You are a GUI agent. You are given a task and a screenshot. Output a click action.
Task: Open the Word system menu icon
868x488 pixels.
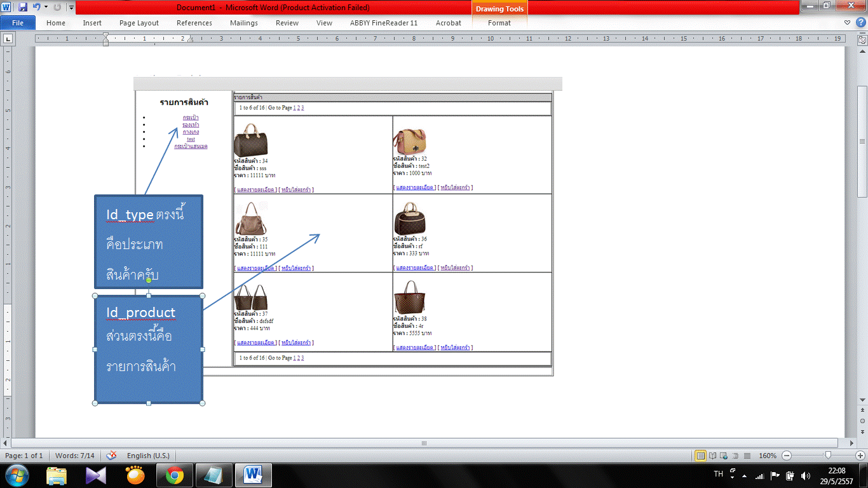6,8
